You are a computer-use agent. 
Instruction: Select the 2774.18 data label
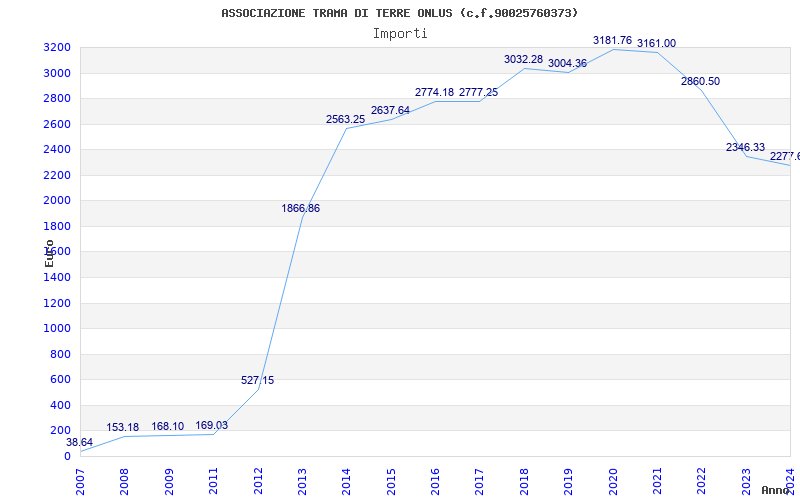click(x=434, y=92)
